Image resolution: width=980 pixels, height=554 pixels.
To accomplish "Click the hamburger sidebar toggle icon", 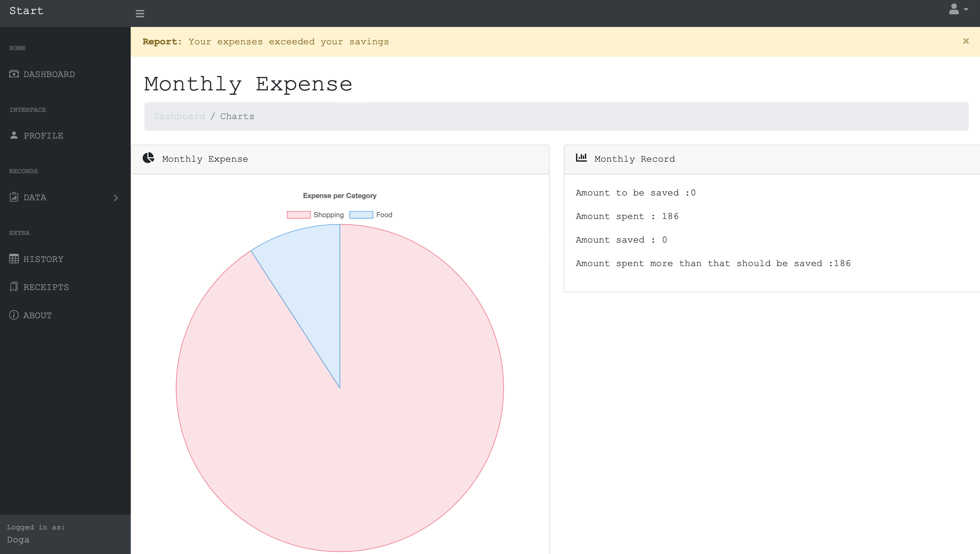I will (x=140, y=14).
